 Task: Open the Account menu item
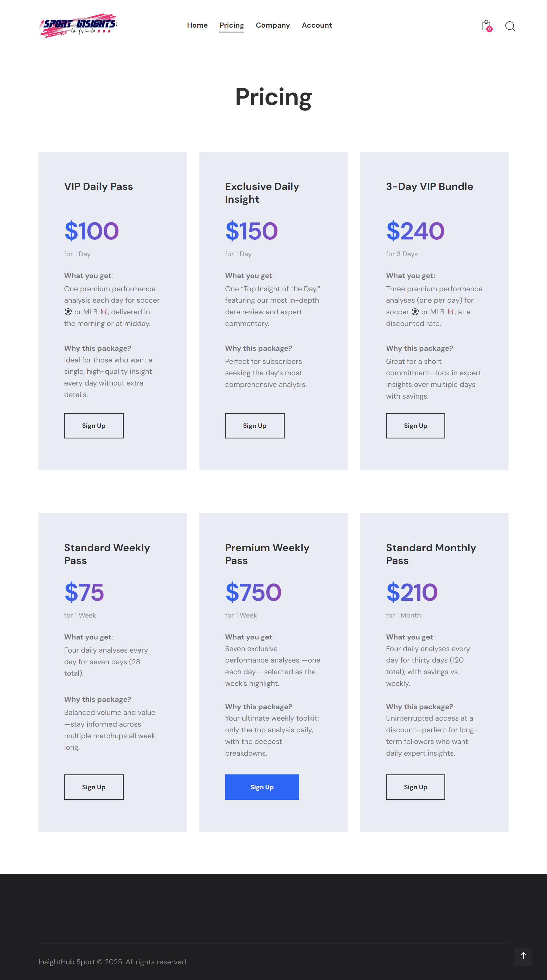coord(317,25)
